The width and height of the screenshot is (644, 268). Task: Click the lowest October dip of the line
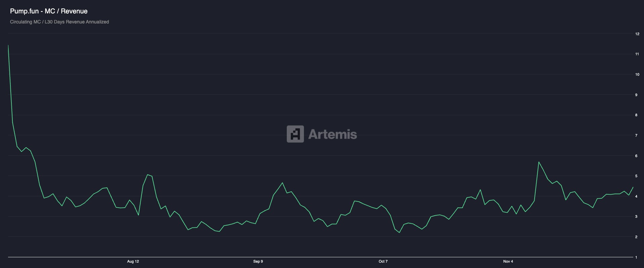tap(399, 232)
